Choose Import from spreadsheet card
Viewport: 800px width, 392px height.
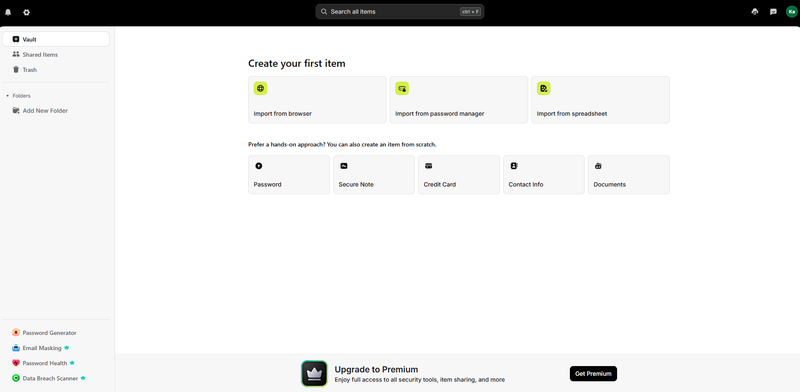601,100
